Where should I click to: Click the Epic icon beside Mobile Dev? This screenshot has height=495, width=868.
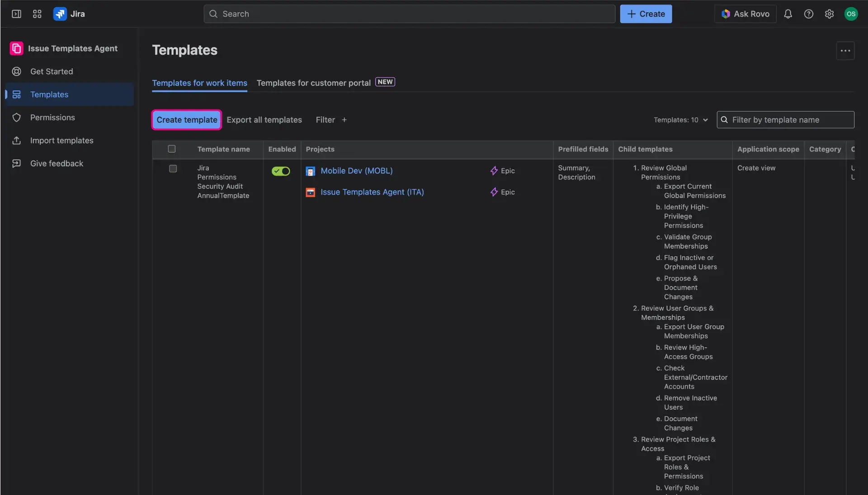493,171
